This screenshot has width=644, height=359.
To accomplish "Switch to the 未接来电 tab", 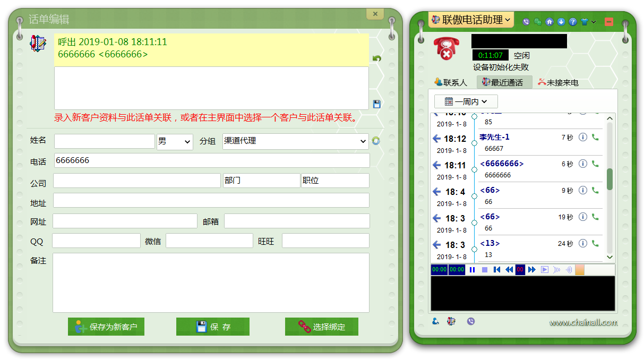I will (x=557, y=82).
